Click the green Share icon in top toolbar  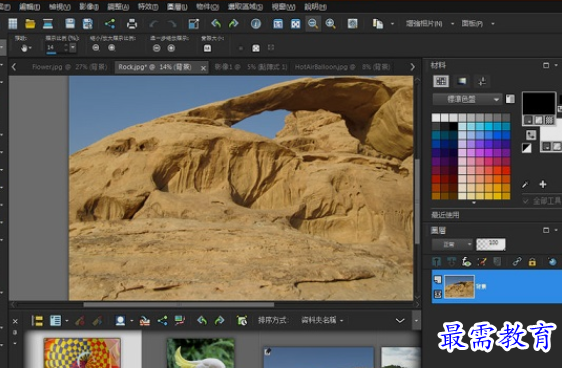[x=110, y=24]
